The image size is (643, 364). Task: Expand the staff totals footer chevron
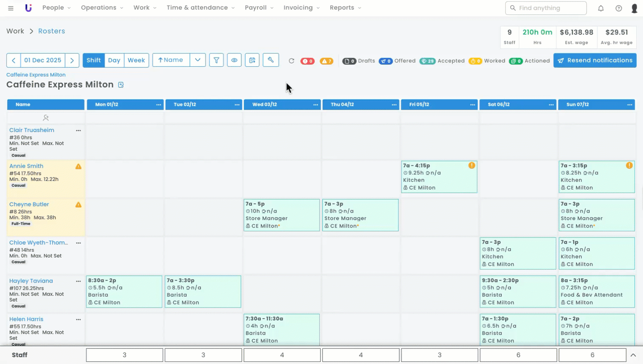(633, 355)
